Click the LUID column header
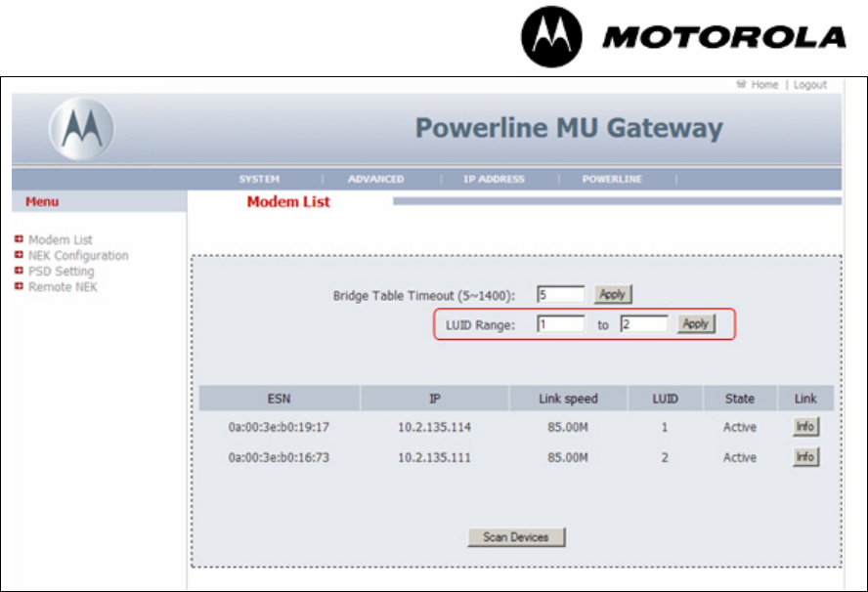The width and height of the screenshot is (868, 592). tap(665, 399)
